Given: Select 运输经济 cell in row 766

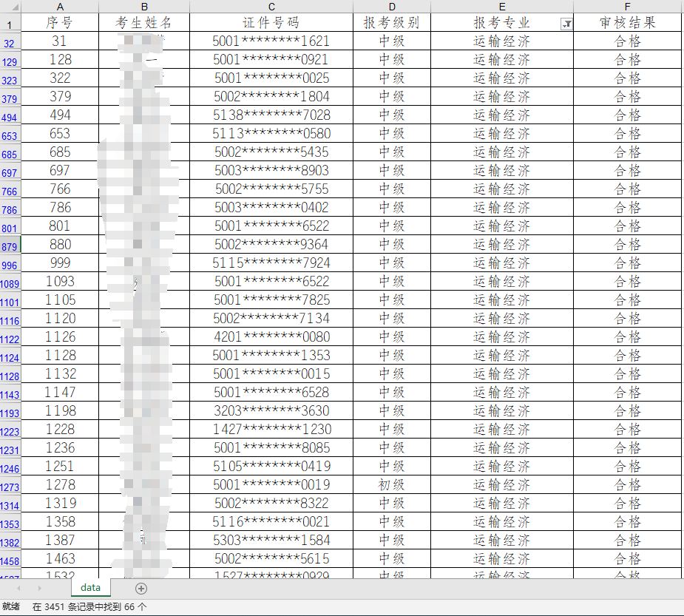Looking at the screenshot, I should [502, 189].
